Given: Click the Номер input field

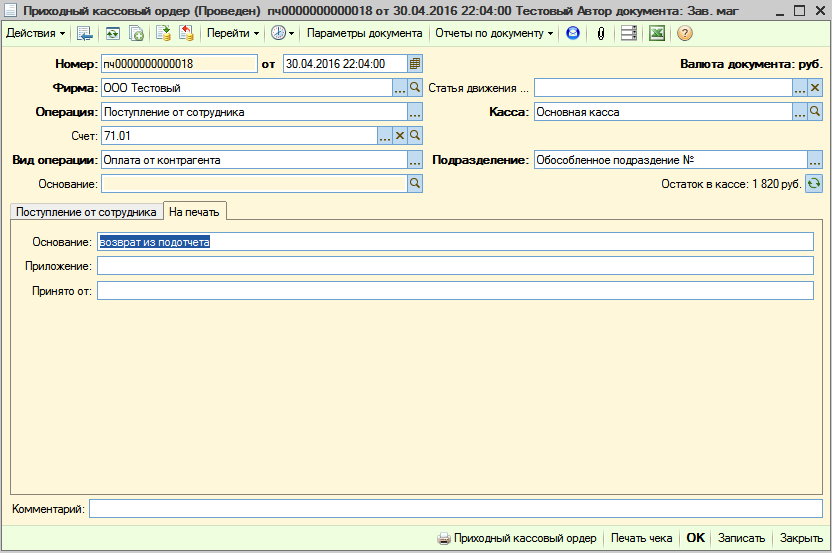Looking at the screenshot, I should (179, 64).
